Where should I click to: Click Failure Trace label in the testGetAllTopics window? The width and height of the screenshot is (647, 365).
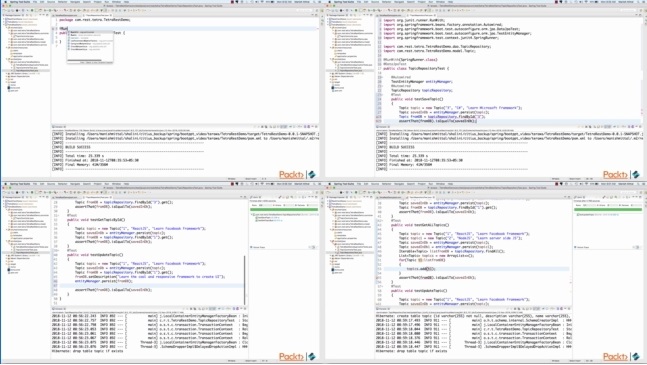583,247
